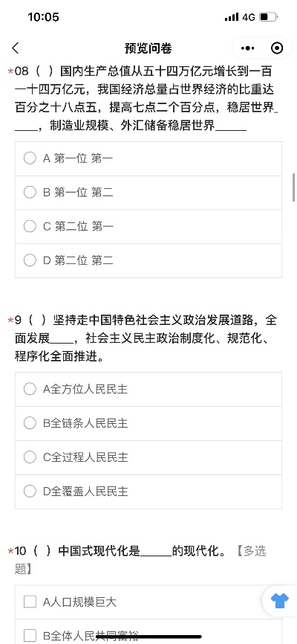
Task: Select option A 第一位 第一
Action: [148, 158]
